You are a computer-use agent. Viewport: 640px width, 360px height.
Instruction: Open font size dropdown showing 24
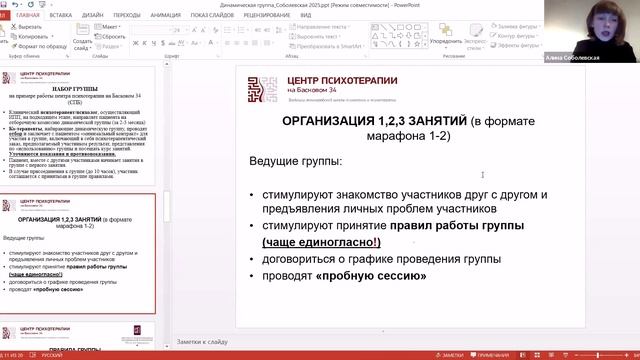187,30
